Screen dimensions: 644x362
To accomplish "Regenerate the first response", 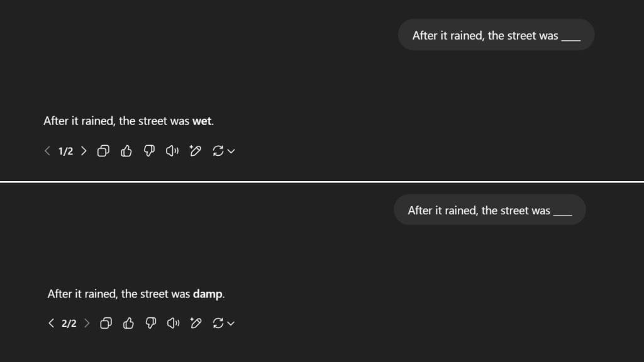I will [x=218, y=151].
